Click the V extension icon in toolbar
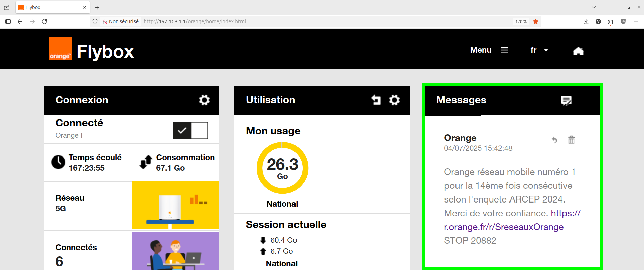The height and width of the screenshot is (270, 644). click(598, 21)
